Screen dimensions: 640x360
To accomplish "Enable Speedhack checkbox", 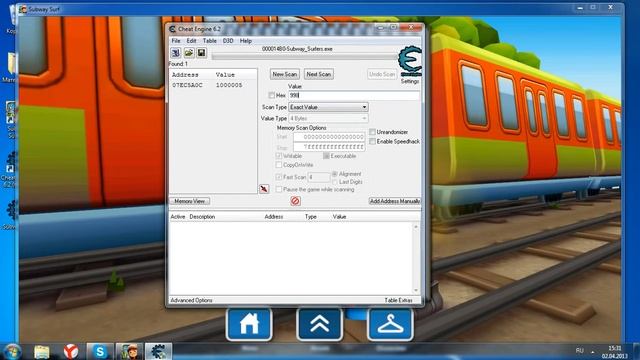I will [372, 141].
